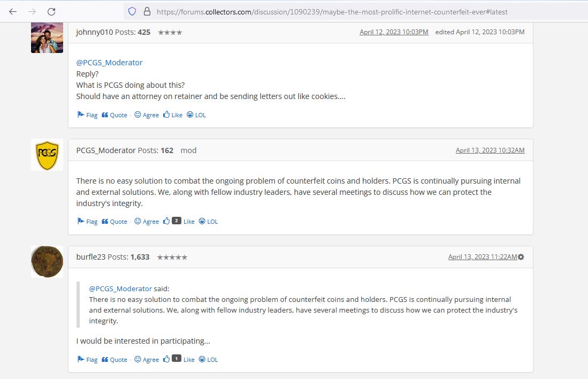Image resolution: width=588 pixels, height=379 pixels.
Task: React LOL to burfle23's post
Action: coord(208,360)
